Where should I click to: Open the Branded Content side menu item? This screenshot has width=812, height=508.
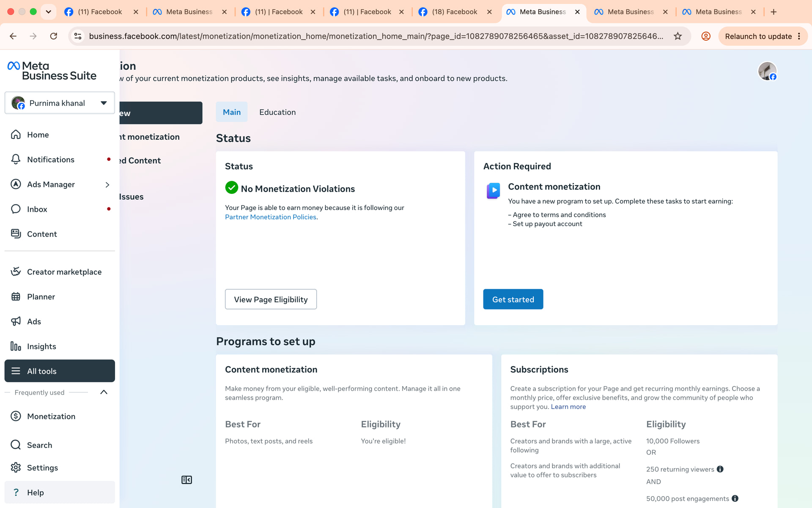pos(140,160)
